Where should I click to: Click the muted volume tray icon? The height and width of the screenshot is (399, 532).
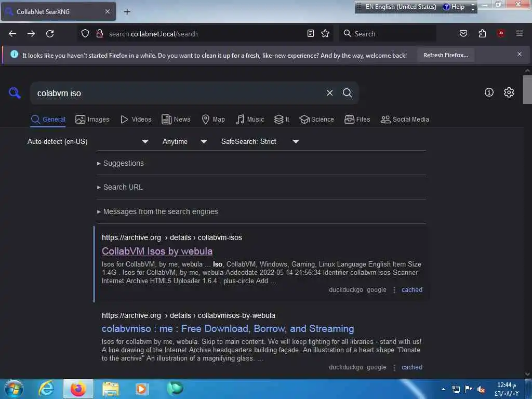tap(481, 390)
